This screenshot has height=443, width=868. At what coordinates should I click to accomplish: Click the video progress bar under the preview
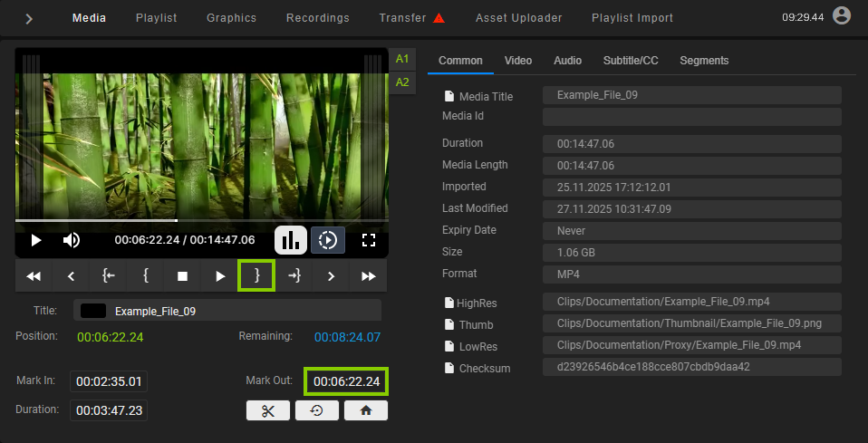click(201, 220)
